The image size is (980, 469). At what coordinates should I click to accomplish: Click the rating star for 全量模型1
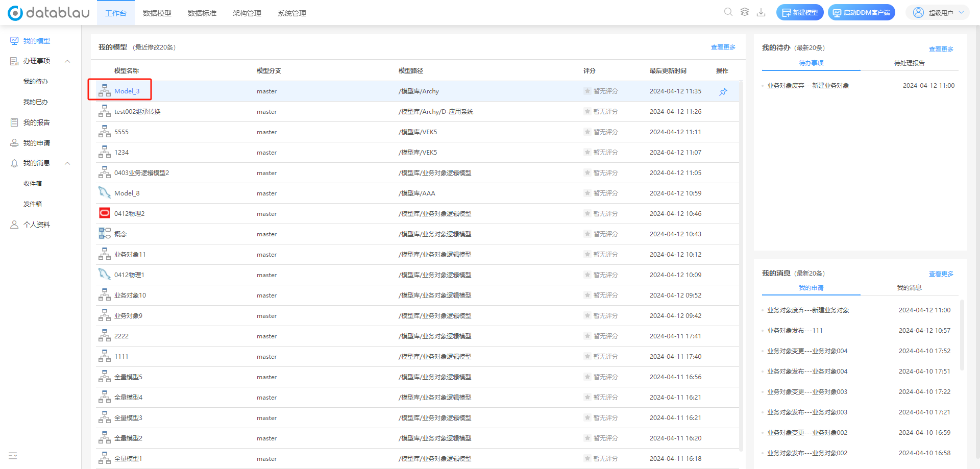click(587, 458)
